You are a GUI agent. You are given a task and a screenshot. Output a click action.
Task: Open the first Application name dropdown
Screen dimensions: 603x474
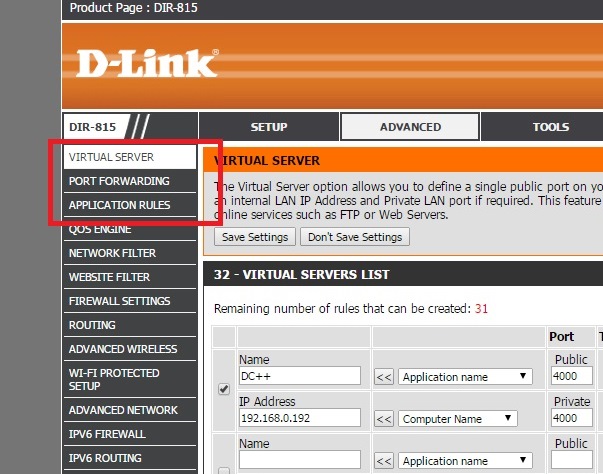coord(465,377)
